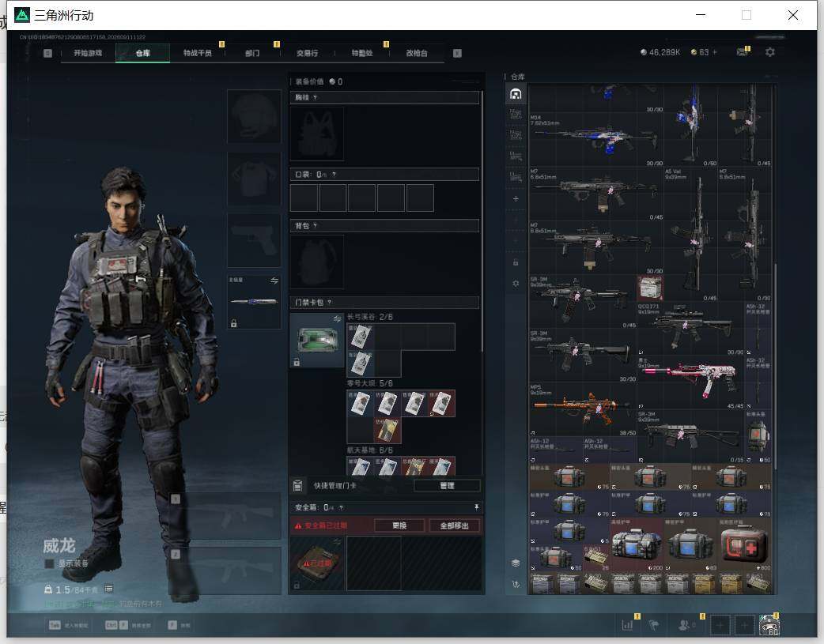Click the swap icon on knife slot
The width and height of the screenshot is (824, 644).
coord(274,281)
